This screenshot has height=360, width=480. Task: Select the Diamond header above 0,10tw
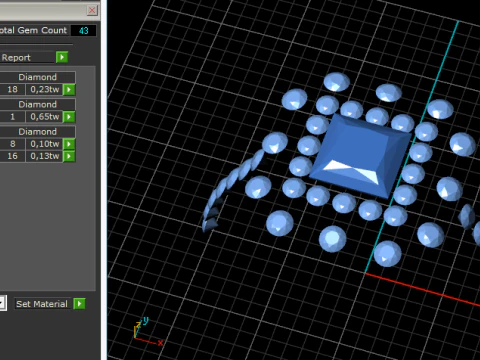(37, 132)
